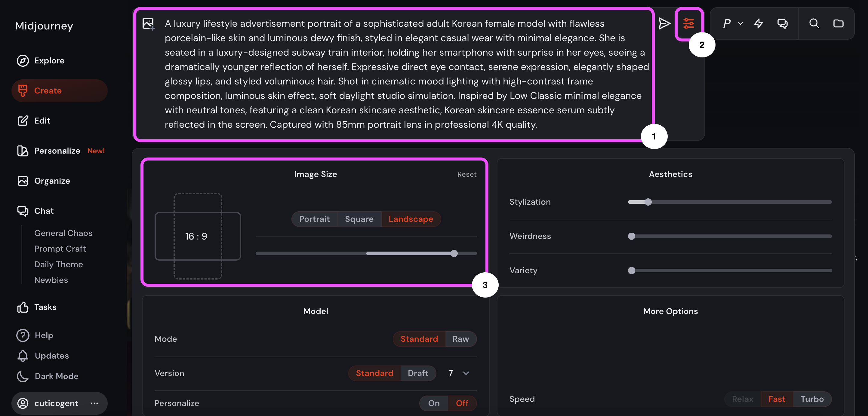Viewport: 868px width, 416px height.
Task: Open the folder icon in top toolbar
Action: point(838,23)
